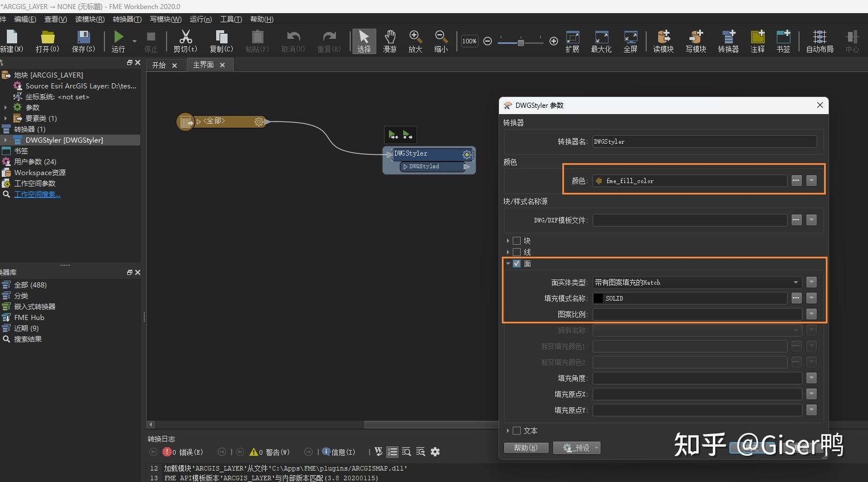Tick the 文本 (Text) checkbox
Image resolution: width=868 pixels, height=482 pixels.
coord(517,431)
